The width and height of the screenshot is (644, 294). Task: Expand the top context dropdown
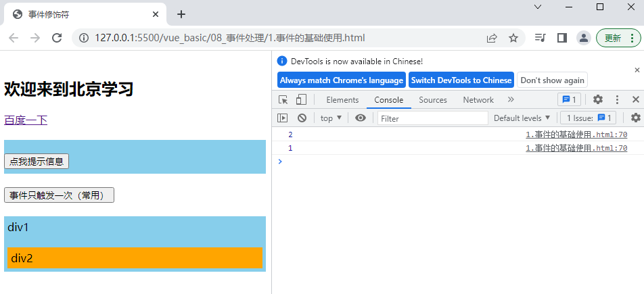[331, 118]
